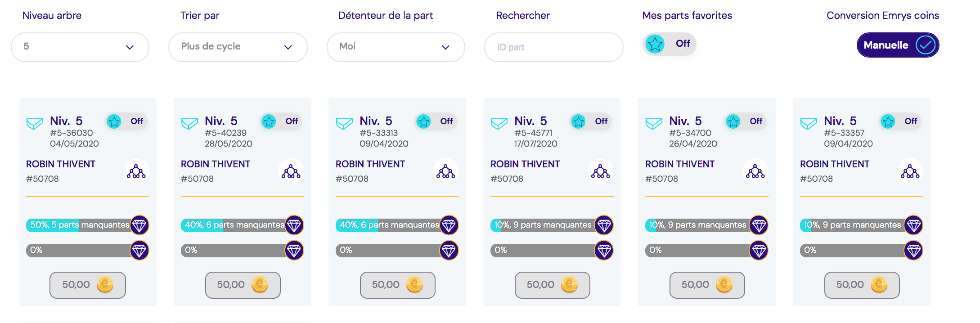Click the 40% progress bar on card #5-33313
980x323 pixels.
pos(388,225)
